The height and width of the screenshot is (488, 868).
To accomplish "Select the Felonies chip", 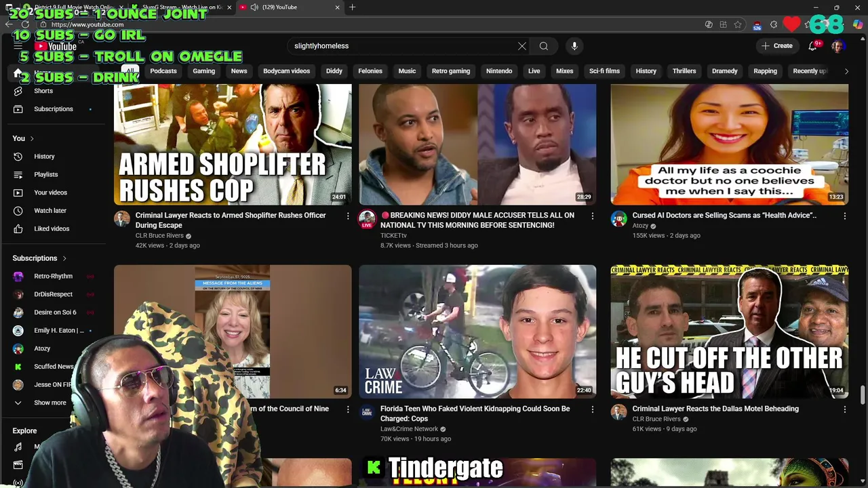I will (x=370, y=71).
